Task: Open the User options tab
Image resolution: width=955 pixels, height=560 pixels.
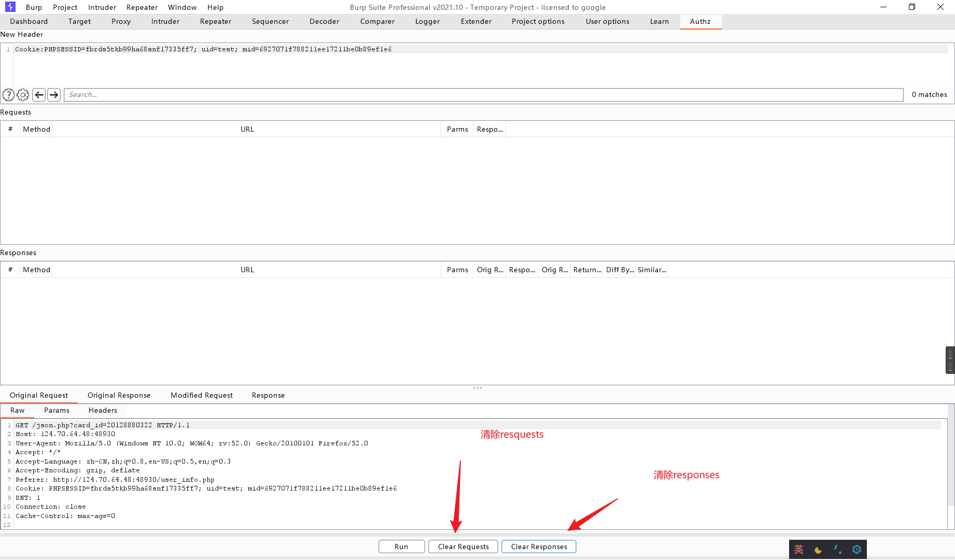Action: click(x=608, y=21)
